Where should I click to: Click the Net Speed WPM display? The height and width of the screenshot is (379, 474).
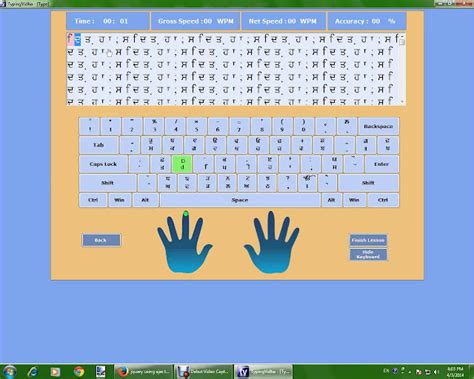[283, 21]
